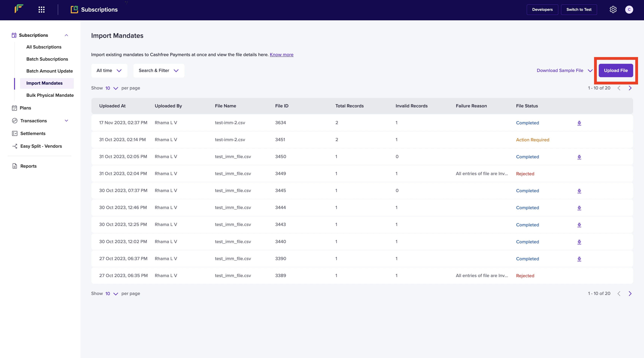Collapse the Subscriptions sidebar section

click(x=66, y=35)
